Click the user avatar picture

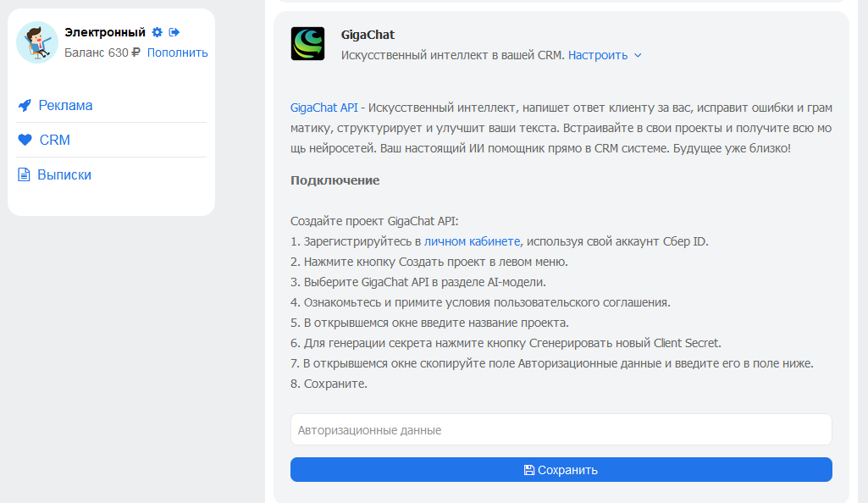pos(37,42)
